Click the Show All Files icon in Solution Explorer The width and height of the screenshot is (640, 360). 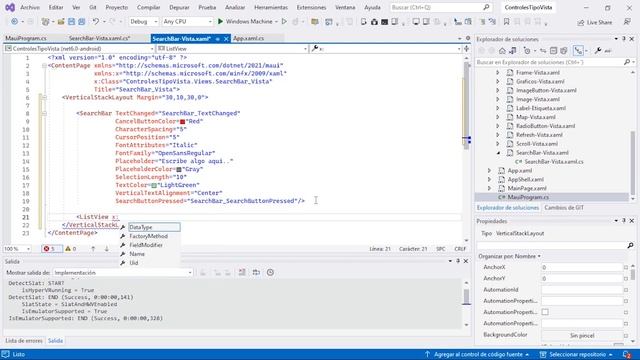[564, 51]
